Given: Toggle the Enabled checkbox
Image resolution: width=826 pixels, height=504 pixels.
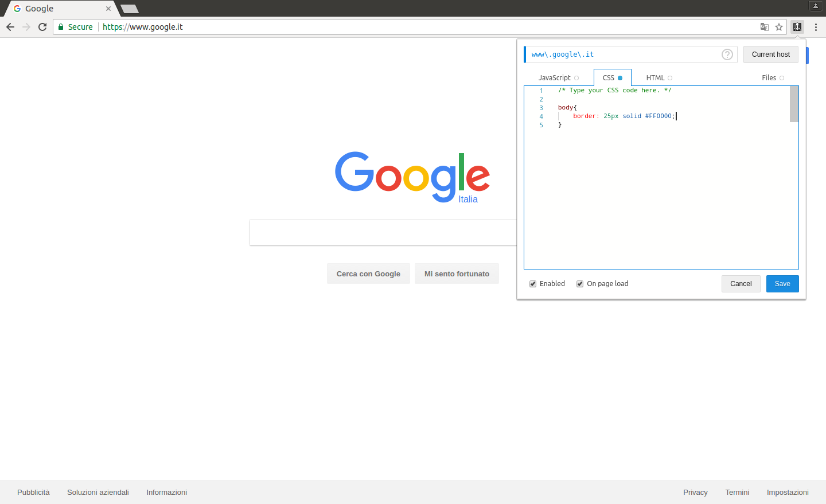Looking at the screenshot, I should (533, 284).
